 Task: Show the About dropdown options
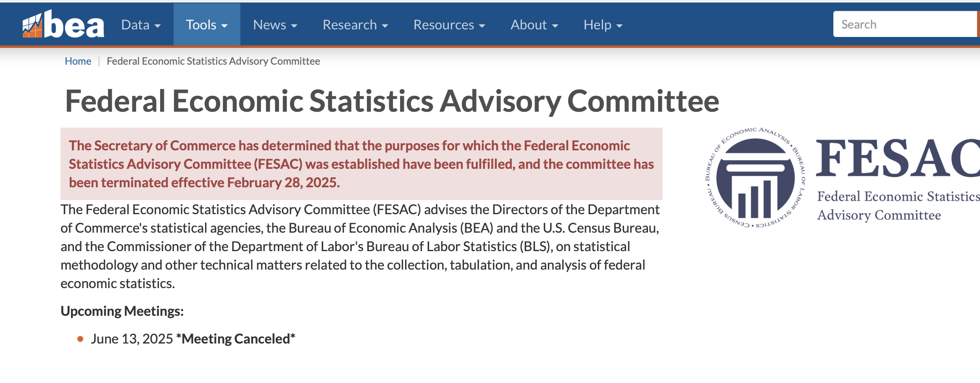[534, 25]
